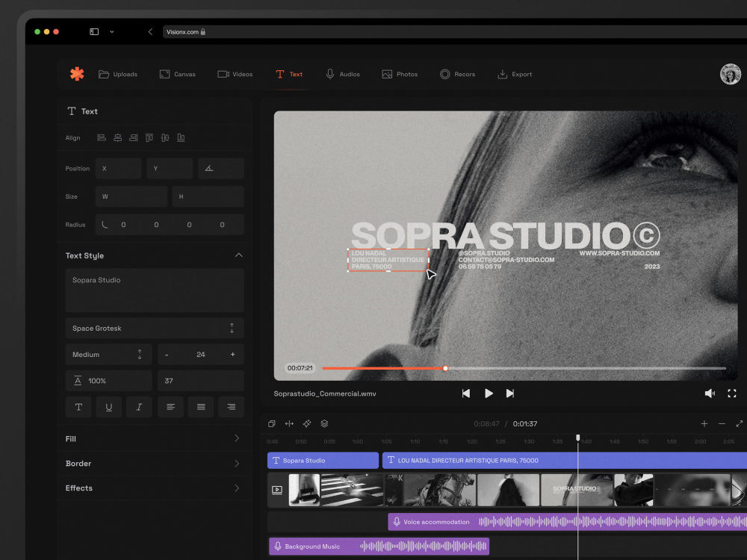Click the Sopara Studio text area
Screen dimensions: 747x560
click(x=155, y=290)
